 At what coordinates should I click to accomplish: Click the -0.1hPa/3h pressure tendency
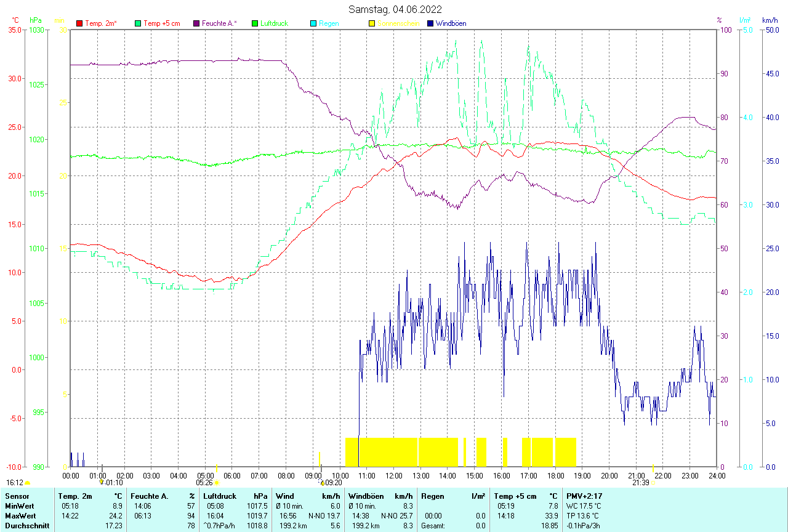(x=583, y=526)
